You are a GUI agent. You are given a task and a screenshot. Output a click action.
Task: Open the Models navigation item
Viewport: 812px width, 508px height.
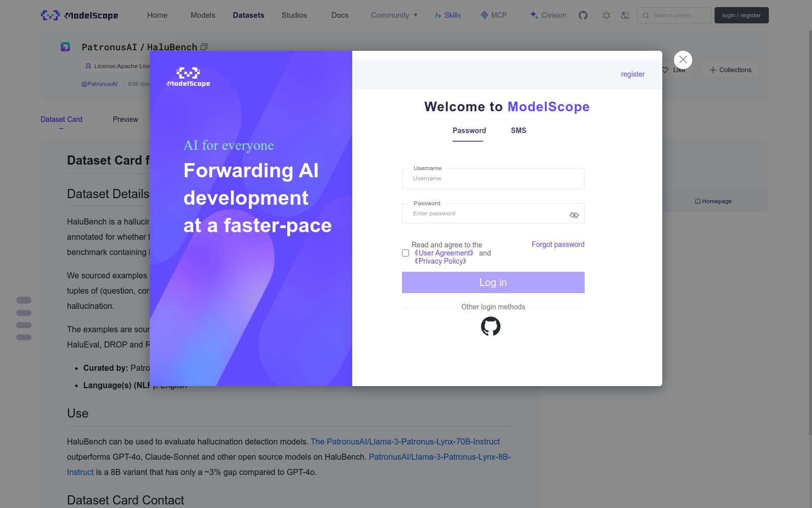click(203, 15)
